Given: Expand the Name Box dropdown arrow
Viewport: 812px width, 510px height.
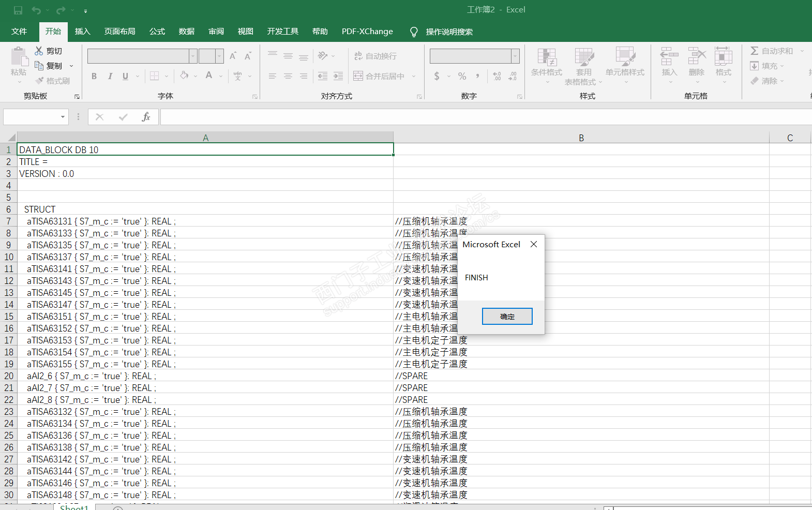Looking at the screenshot, I should [63, 117].
